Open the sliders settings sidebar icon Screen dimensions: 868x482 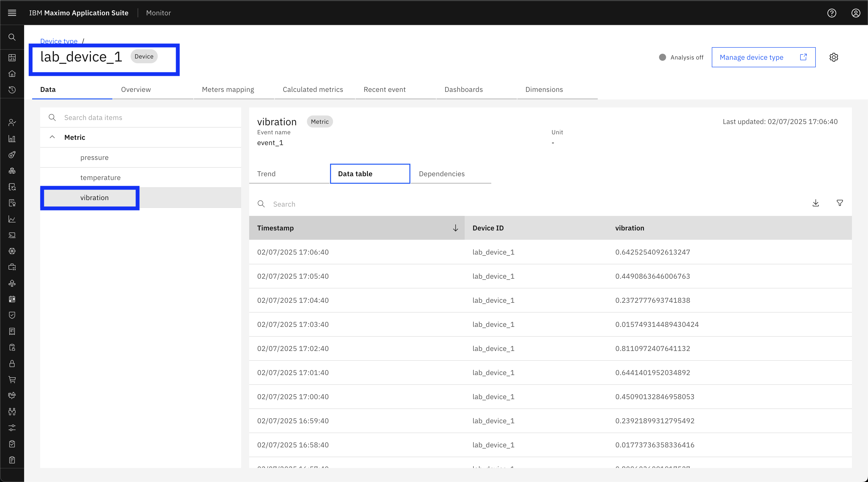coord(12,428)
